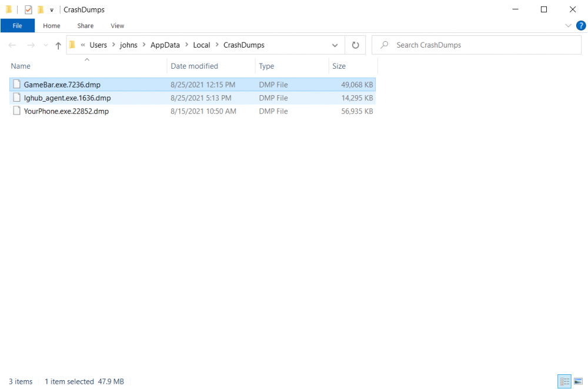Viewport: 588px width, 389px height.
Task: Click the Search CrashDumps field
Action: [476, 45]
